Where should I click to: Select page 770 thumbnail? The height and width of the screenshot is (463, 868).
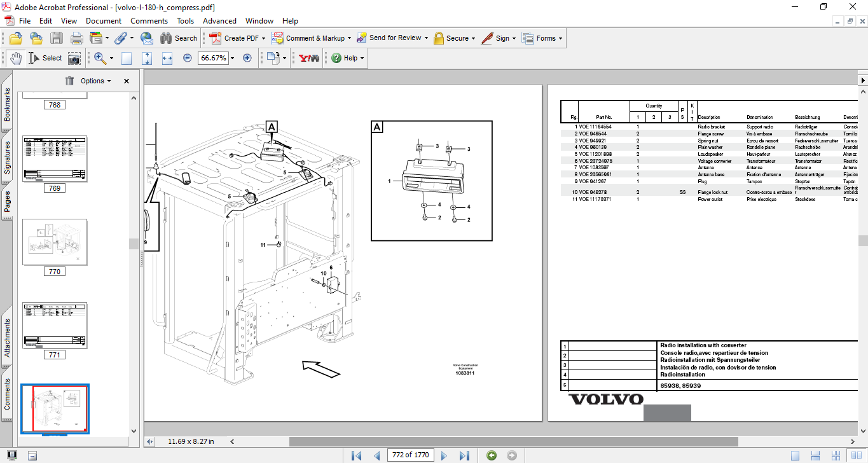[x=55, y=242]
